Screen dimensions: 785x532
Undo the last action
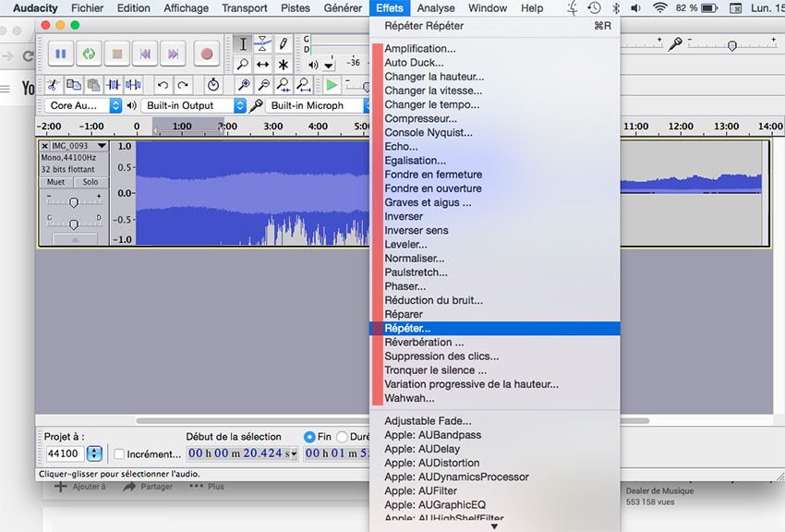[x=163, y=85]
